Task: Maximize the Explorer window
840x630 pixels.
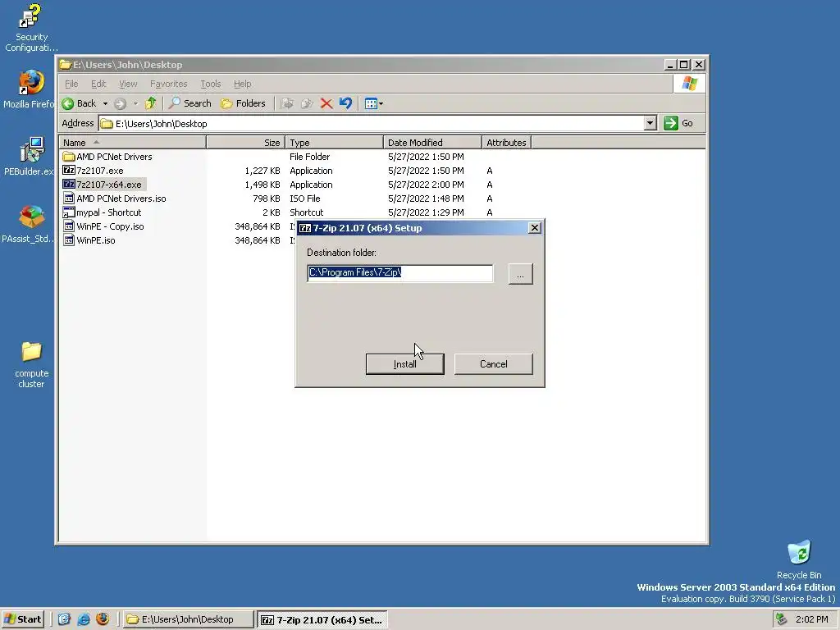Action: coord(683,65)
